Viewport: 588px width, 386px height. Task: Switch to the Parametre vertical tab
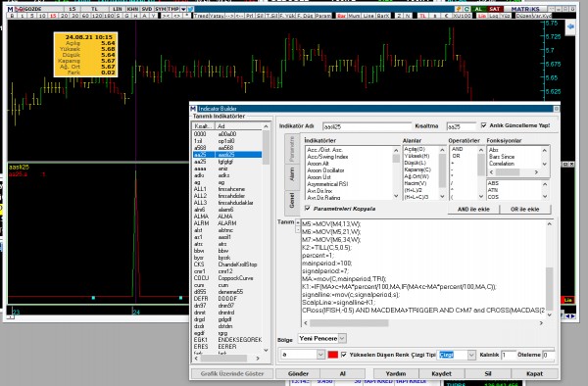tap(292, 149)
